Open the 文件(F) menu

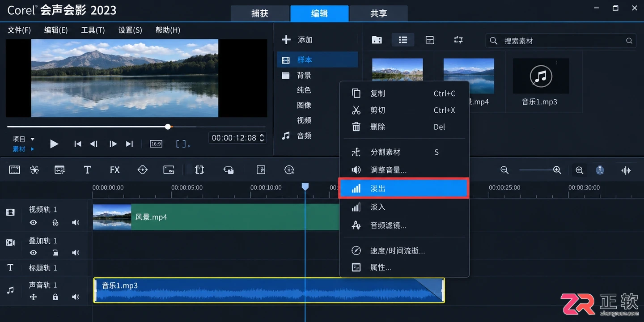pos(19,30)
